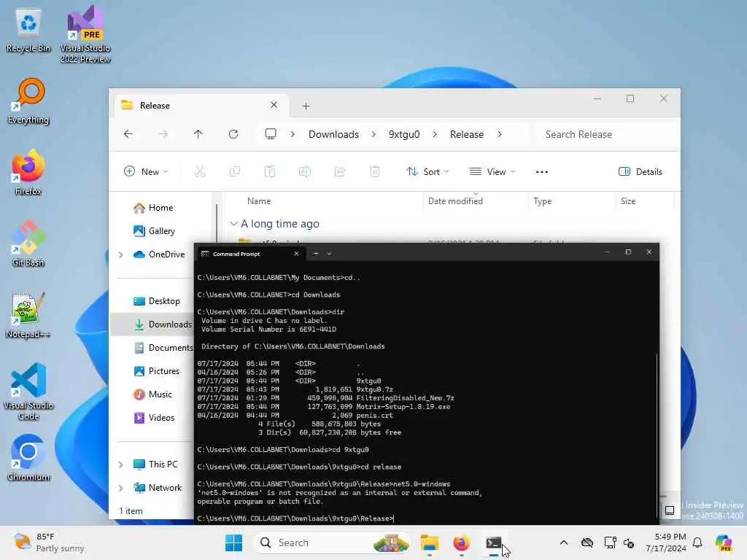Screen dimensions: 747x560
Task: Open the terminal new tab dropdown arrow
Action: (329, 254)
